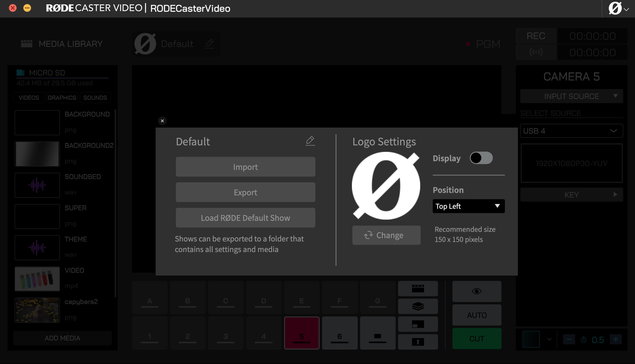Toggle the logo Display switch
635x364 pixels.
[481, 158]
